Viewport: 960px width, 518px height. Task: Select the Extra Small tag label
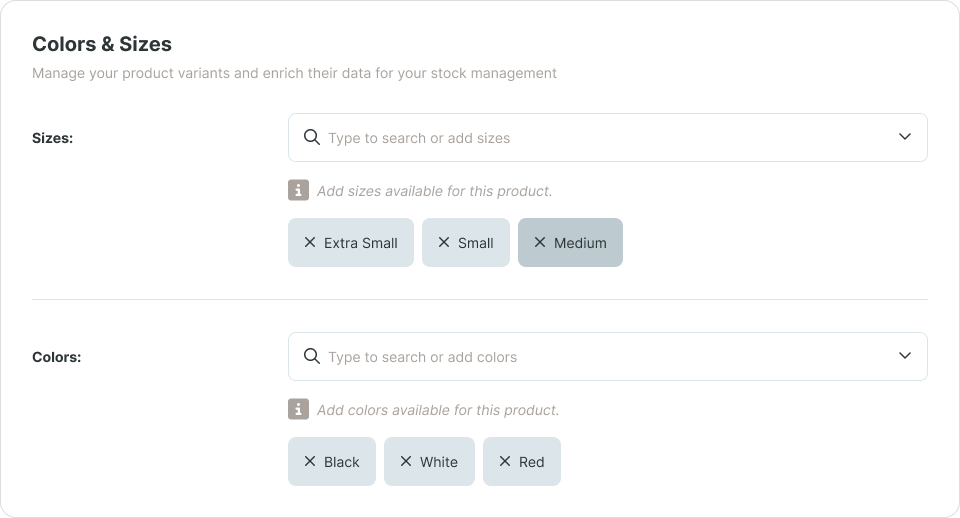click(x=361, y=243)
